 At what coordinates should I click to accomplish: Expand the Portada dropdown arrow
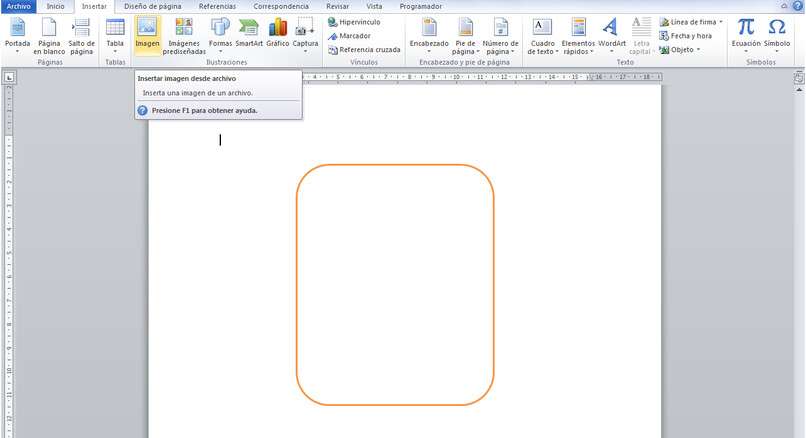pos(17,51)
